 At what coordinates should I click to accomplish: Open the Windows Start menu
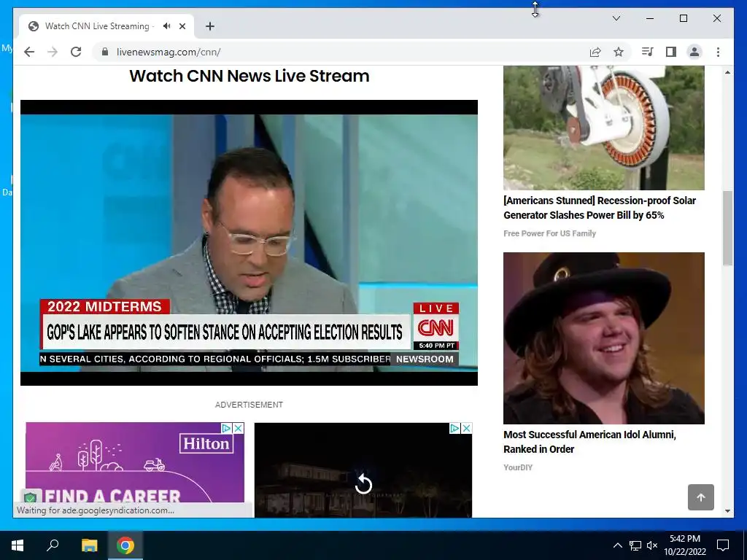pos(18,545)
